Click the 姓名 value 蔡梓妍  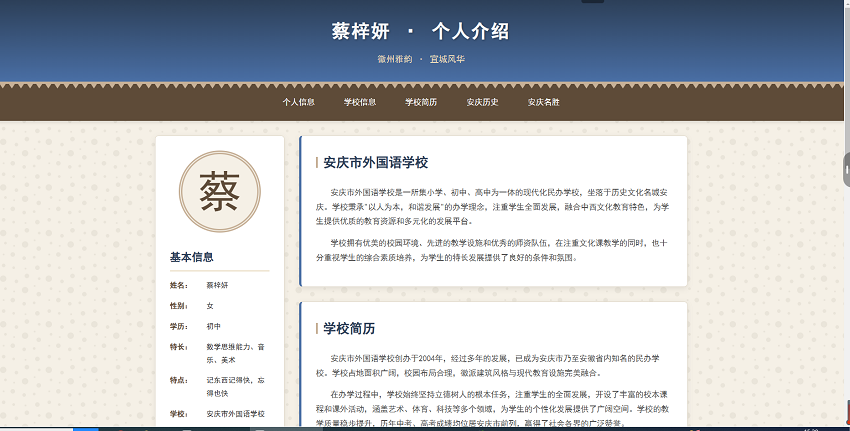tap(217, 285)
